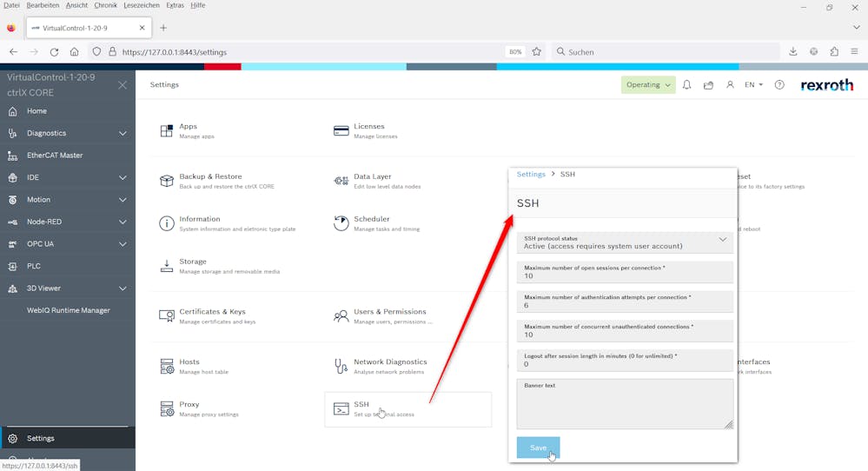Open the EN language dropdown
The image size is (868, 471).
(753, 84)
